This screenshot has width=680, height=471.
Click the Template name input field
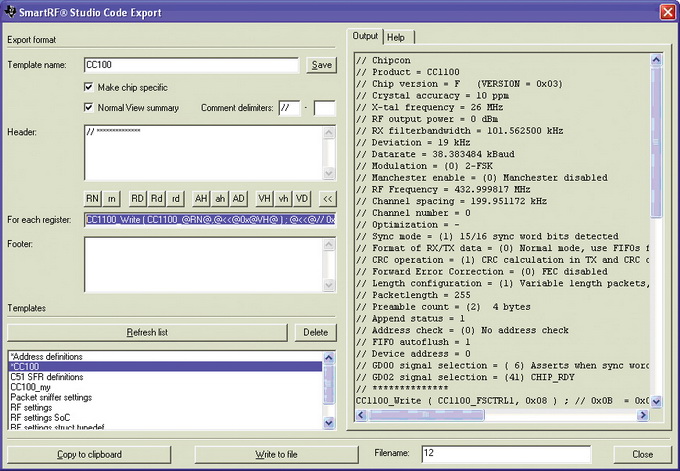(x=191, y=65)
